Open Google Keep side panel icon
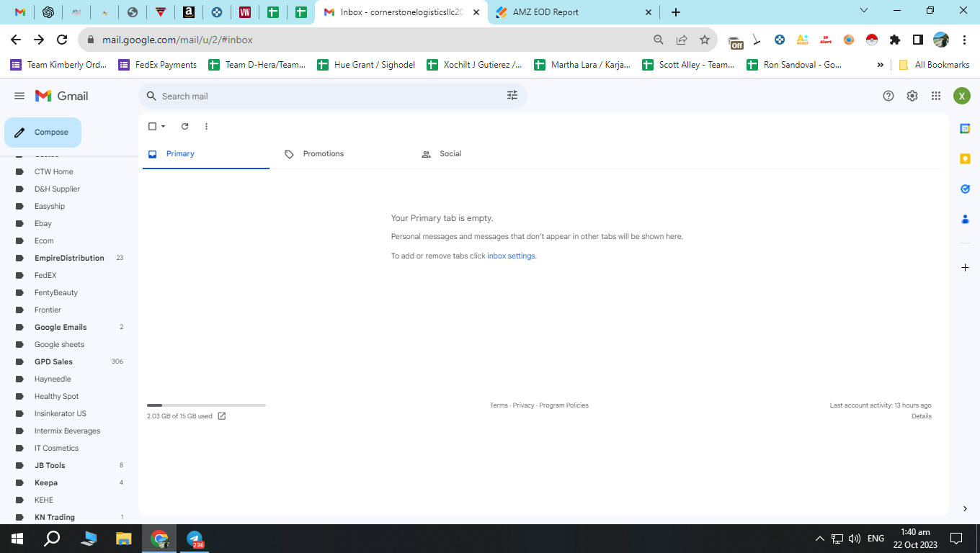Screen dimensions: 980x553 [965, 158]
